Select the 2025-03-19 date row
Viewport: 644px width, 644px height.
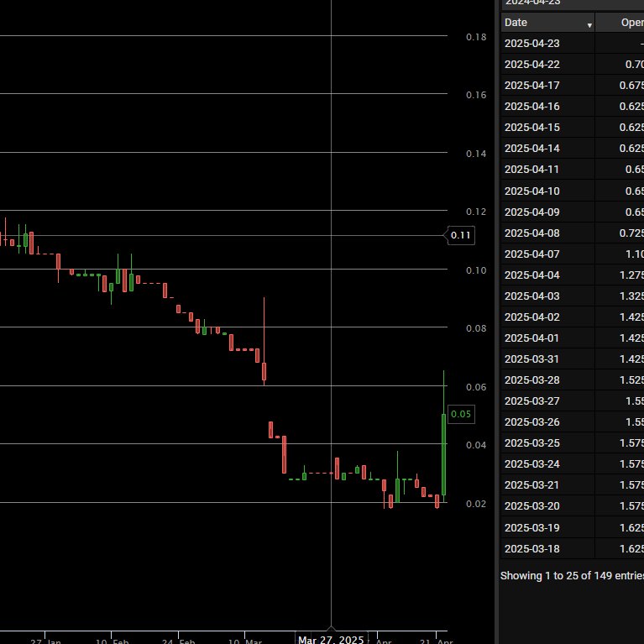pos(573,527)
